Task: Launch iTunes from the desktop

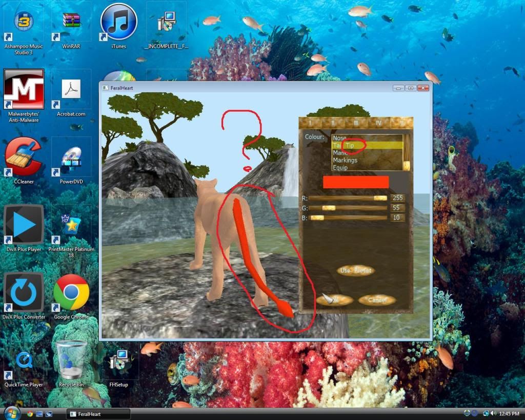Action: [118, 26]
